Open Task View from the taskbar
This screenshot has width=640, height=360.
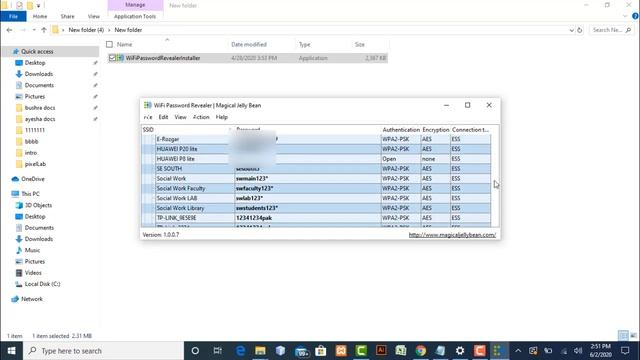(218, 351)
